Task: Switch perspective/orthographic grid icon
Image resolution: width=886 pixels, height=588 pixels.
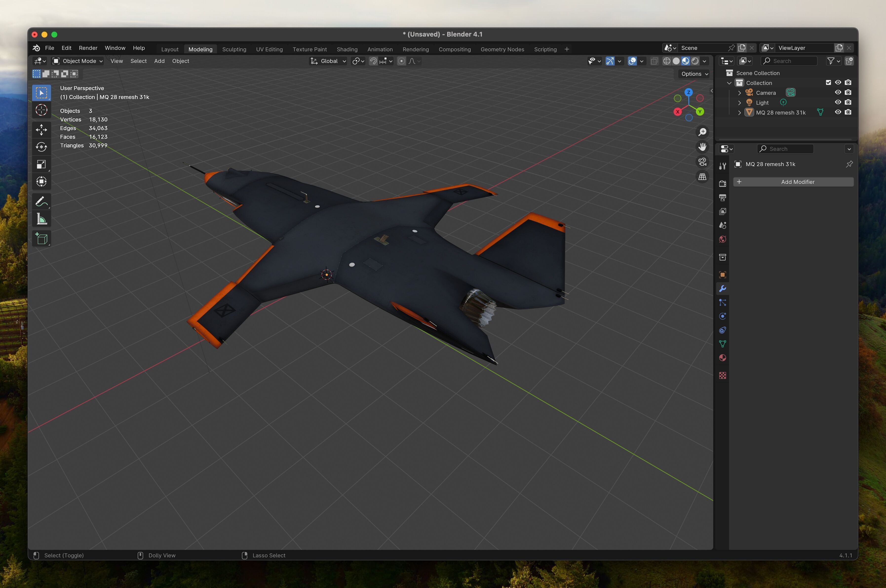Action: (702, 177)
